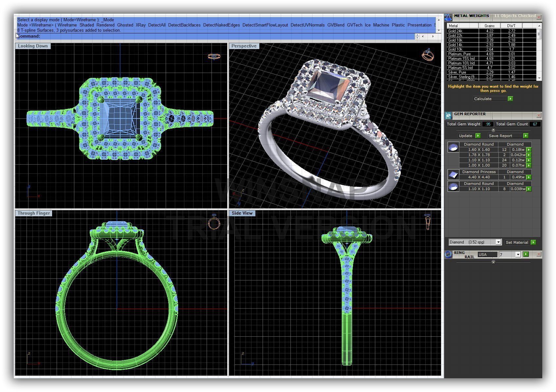The image size is (556, 392).
Task: Select the Platinum 10% Irid row
Action: 492,63
